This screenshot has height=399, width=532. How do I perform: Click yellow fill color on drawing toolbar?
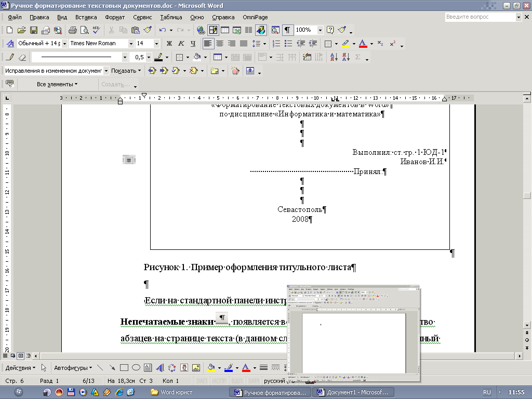[x=211, y=368]
